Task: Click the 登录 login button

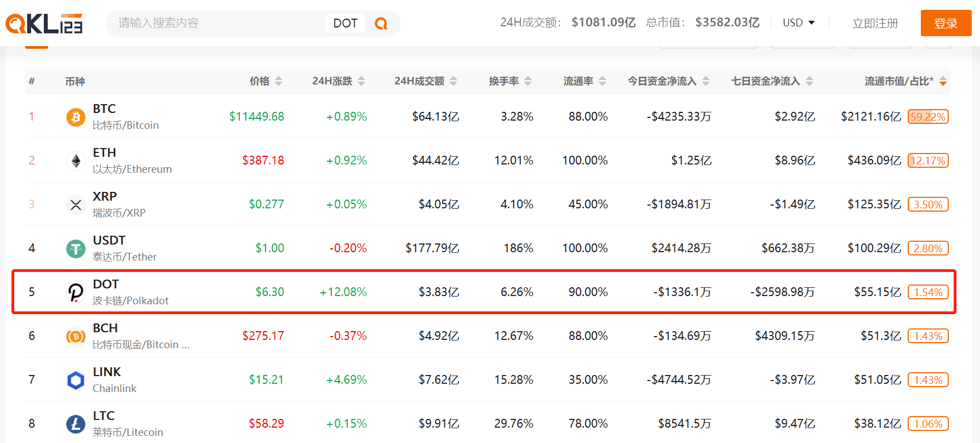Action: click(945, 23)
